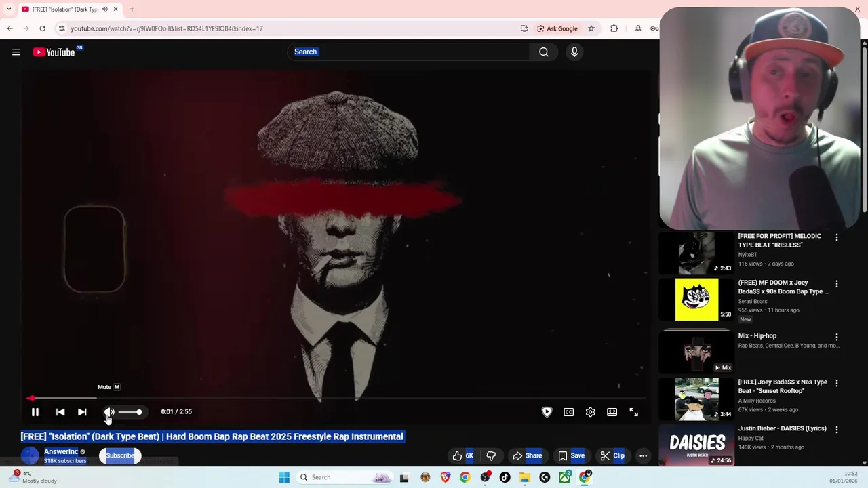Like the video
This screenshot has height=488, width=868.
464,456
